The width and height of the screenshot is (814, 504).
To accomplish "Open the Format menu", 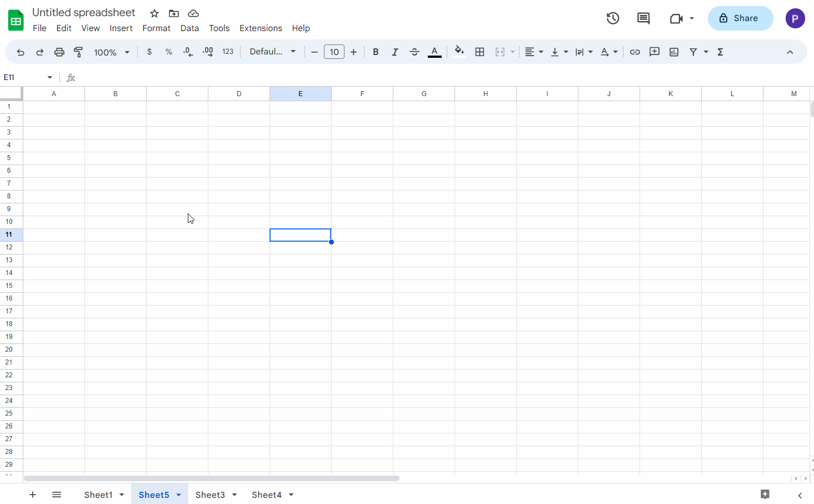I will pyautogui.click(x=156, y=28).
